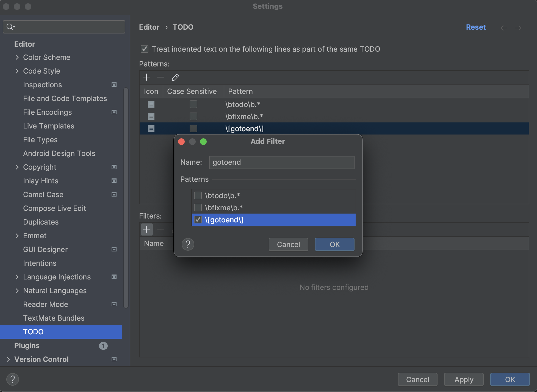Expand the Code Style section

pyautogui.click(x=17, y=71)
